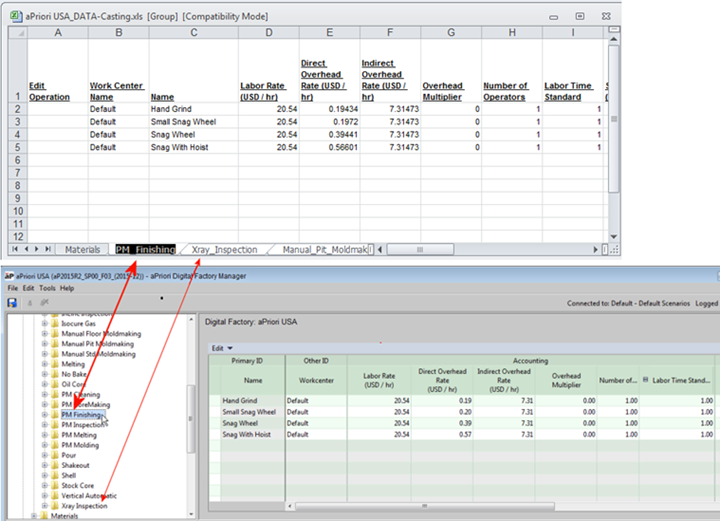Viewport: 720px width, 521px height.
Task: Click the folder icon beside Shakeout
Action: click(55, 465)
